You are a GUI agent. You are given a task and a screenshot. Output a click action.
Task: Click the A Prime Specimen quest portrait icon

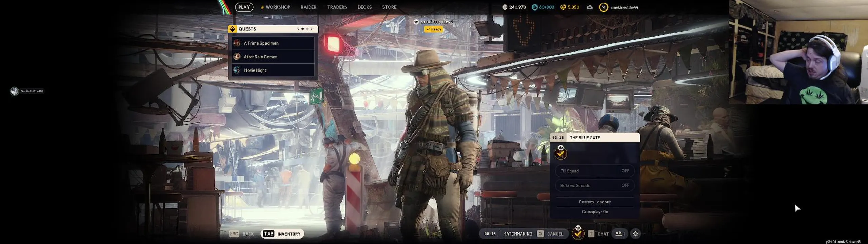click(x=237, y=43)
